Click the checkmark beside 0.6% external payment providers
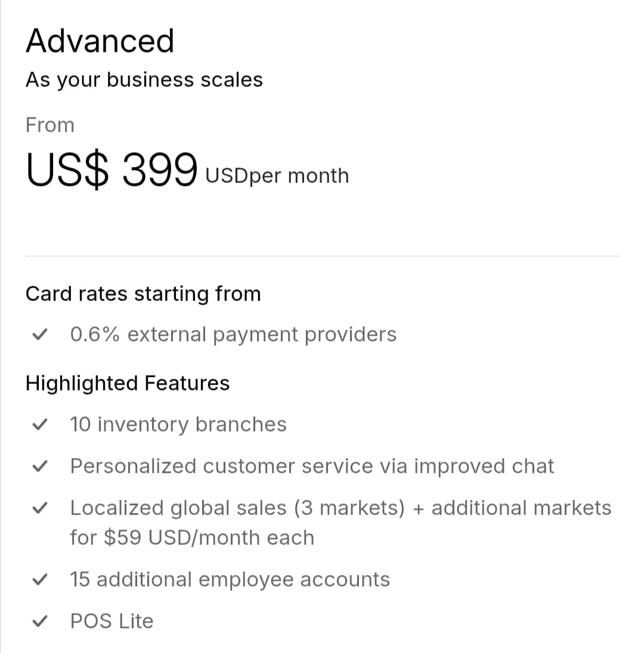Viewport: 644px width, 653px height. click(x=39, y=335)
